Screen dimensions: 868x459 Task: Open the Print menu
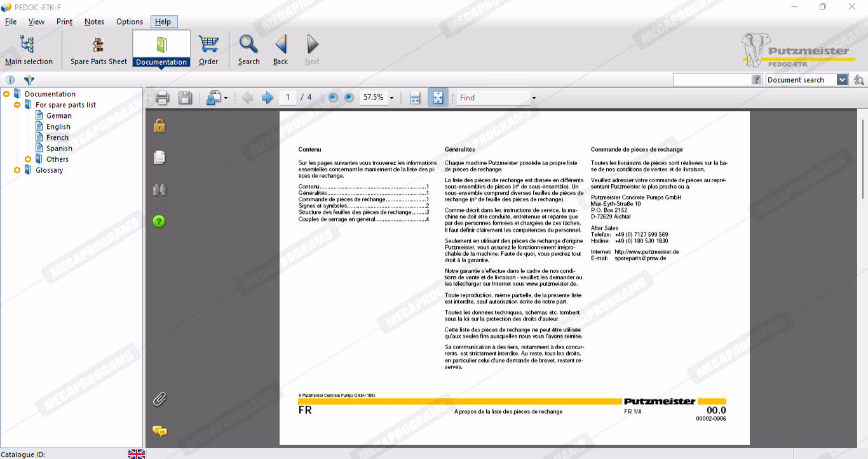[x=64, y=22]
